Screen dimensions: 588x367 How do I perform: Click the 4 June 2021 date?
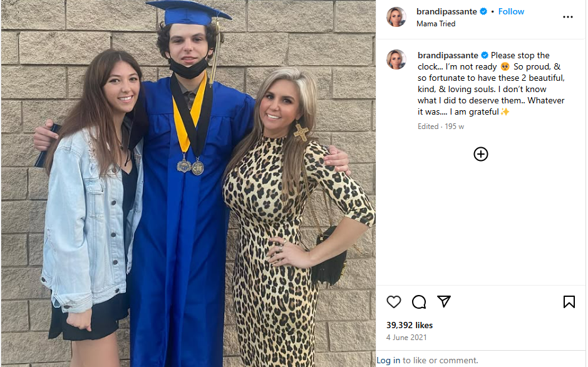pyautogui.click(x=406, y=337)
